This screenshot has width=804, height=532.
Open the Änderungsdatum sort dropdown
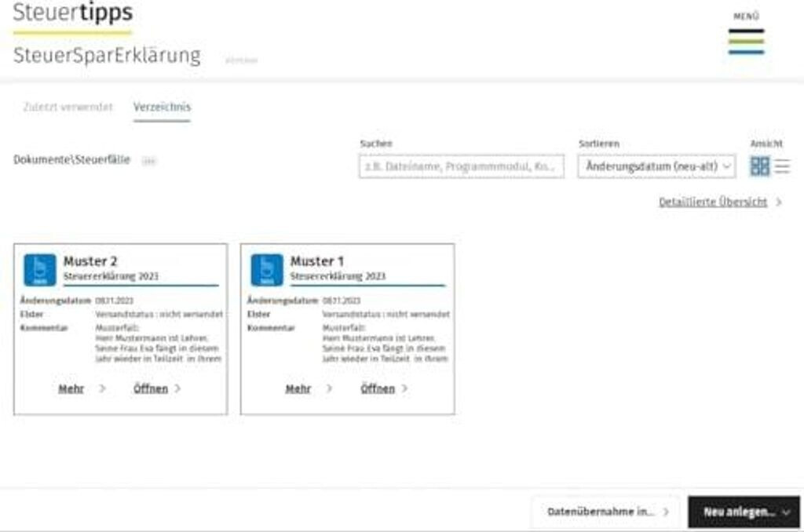(656, 166)
